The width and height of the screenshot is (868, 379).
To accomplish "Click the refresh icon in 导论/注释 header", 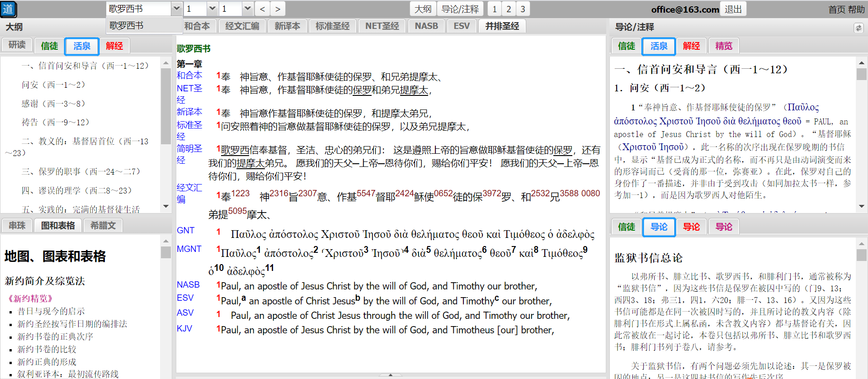I will (x=859, y=28).
